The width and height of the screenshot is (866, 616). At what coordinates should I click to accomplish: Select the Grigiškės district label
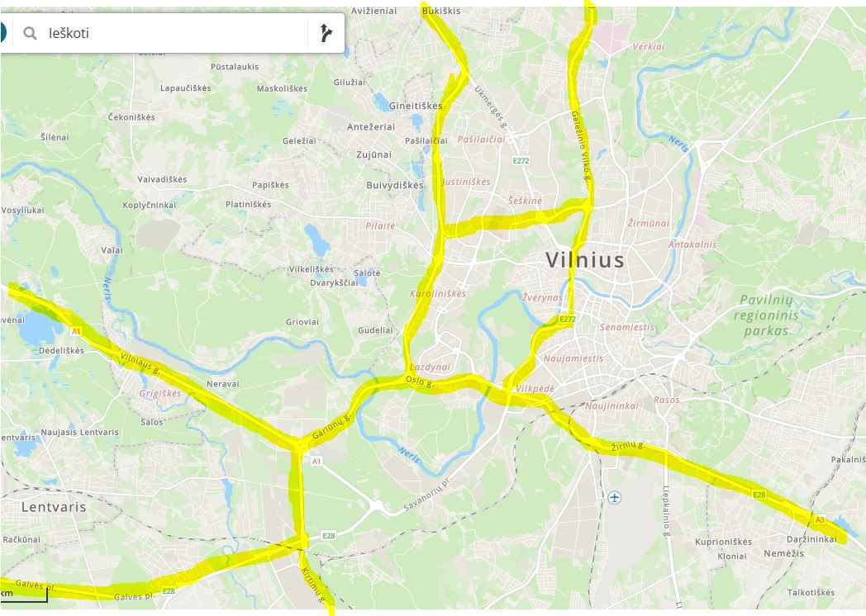(159, 394)
